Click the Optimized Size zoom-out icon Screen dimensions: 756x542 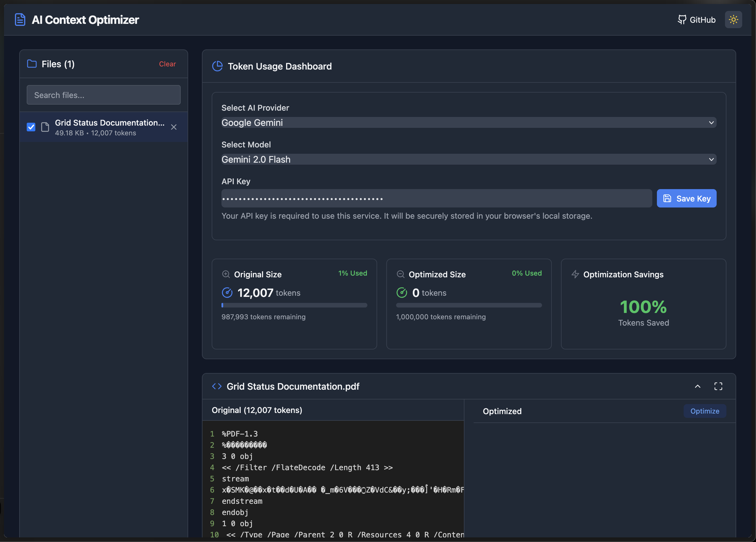click(x=400, y=274)
